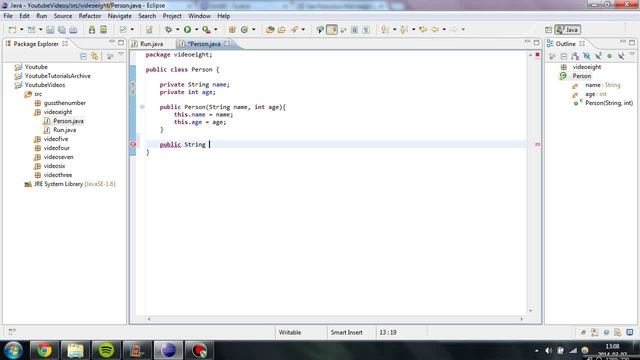Open Next Annotation dropdown arrow
Image resolution: width=640 pixels, height=360 pixels.
pos(394,29)
